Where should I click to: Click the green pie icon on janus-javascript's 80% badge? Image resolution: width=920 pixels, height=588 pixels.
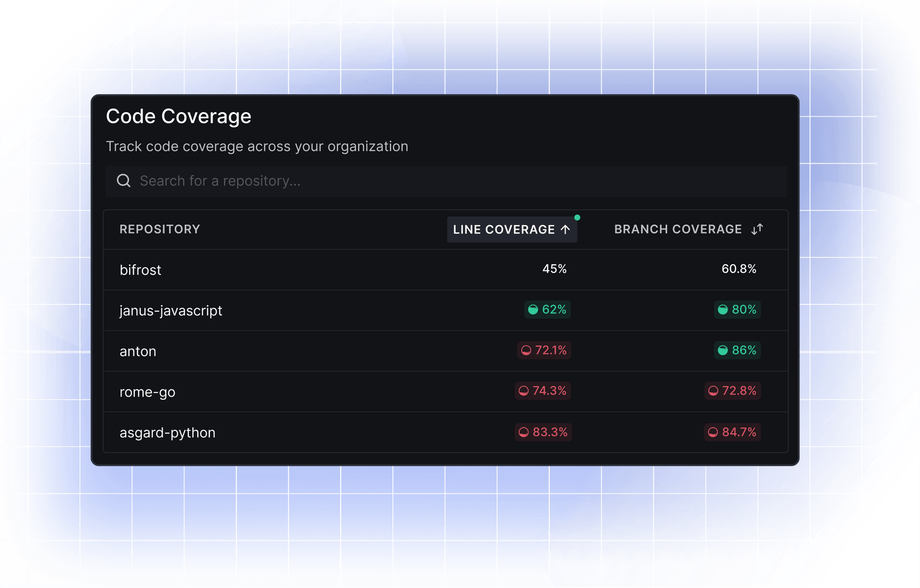click(722, 309)
